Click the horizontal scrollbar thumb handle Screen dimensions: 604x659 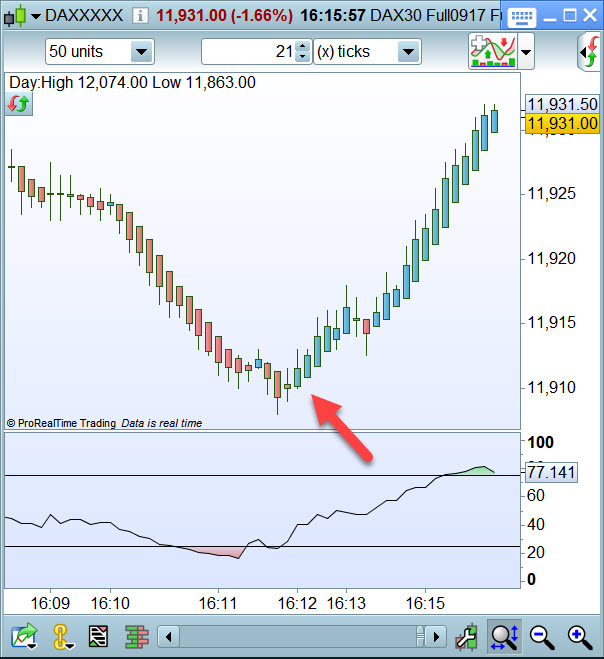(x=420, y=637)
